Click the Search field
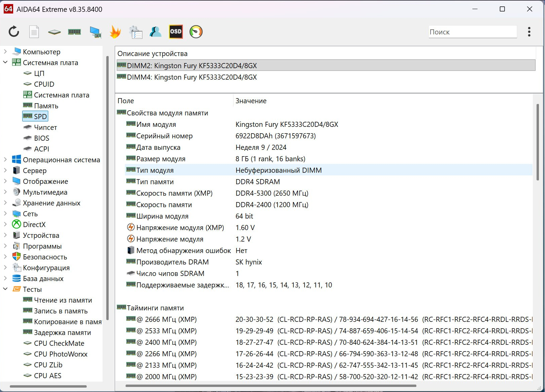This screenshot has height=392, width=545. [473, 32]
